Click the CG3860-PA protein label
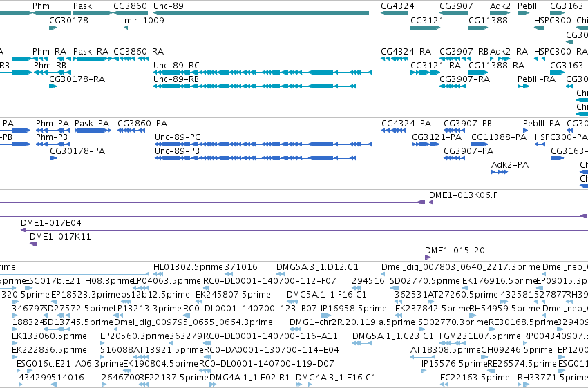 click(x=142, y=123)
